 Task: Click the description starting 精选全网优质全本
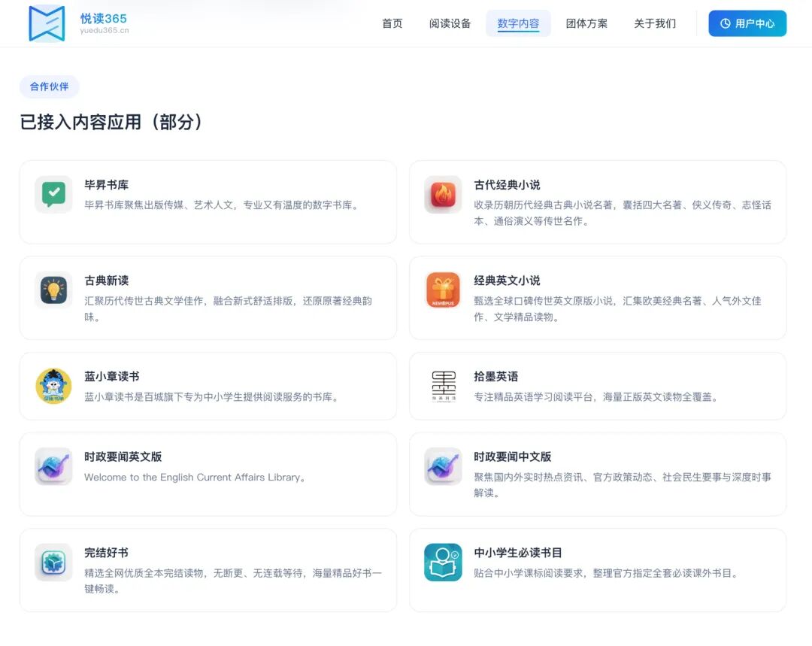point(233,581)
